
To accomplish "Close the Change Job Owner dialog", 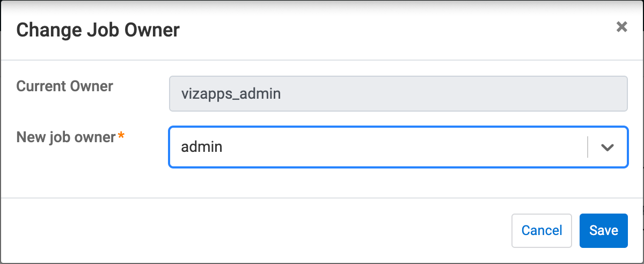I will pos(621,27).
